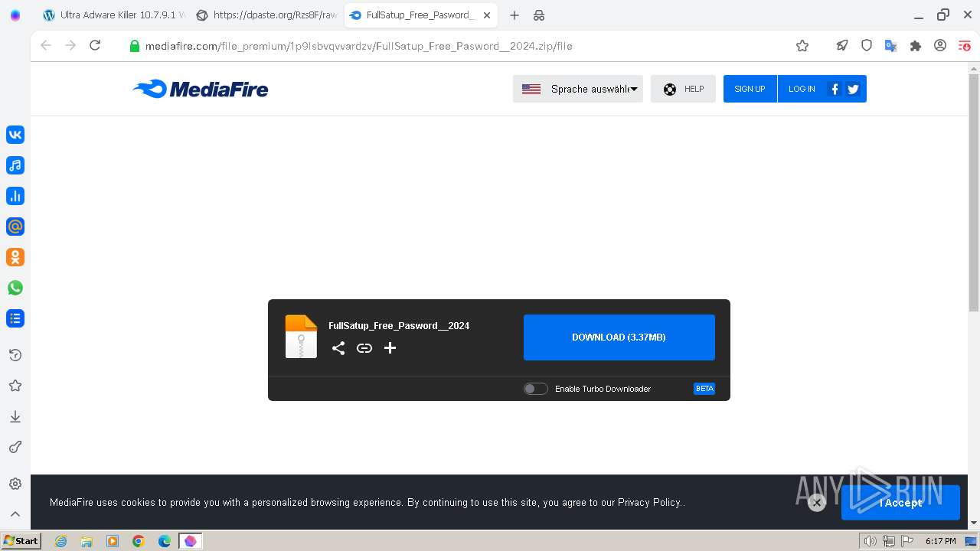Dismiss the cookie banner with the X
Image resolution: width=980 pixels, height=551 pixels.
[817, 503]
